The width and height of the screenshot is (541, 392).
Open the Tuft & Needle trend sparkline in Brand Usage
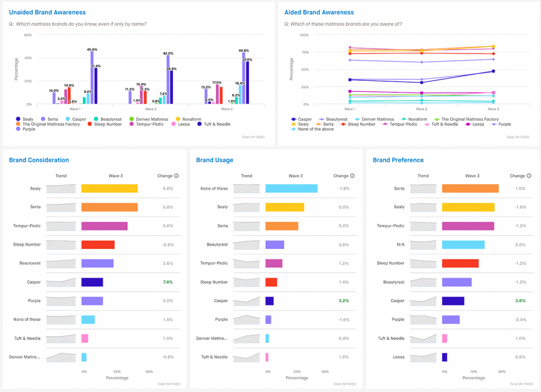point(246,357)
